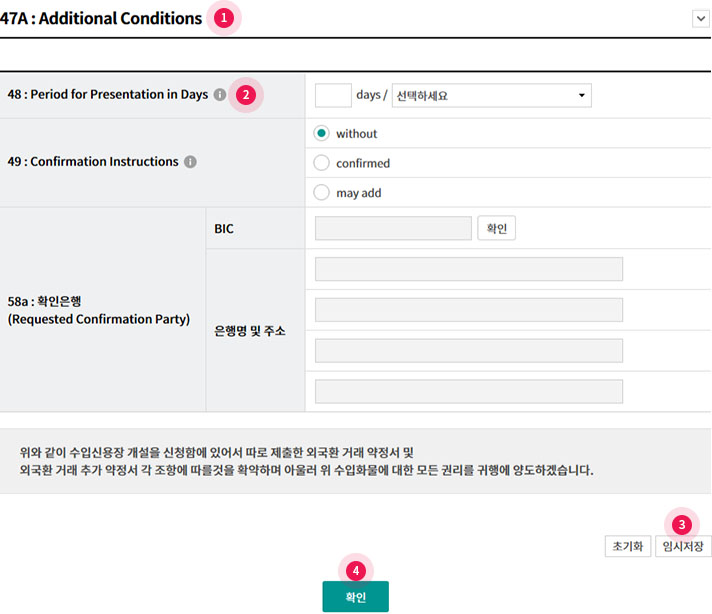Click last bank name and address field

tap(468, 391)
